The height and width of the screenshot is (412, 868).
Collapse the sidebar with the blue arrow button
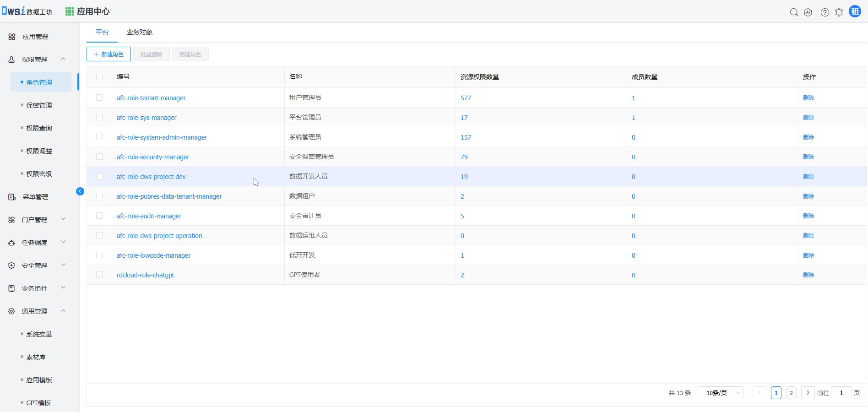point(80,191)
